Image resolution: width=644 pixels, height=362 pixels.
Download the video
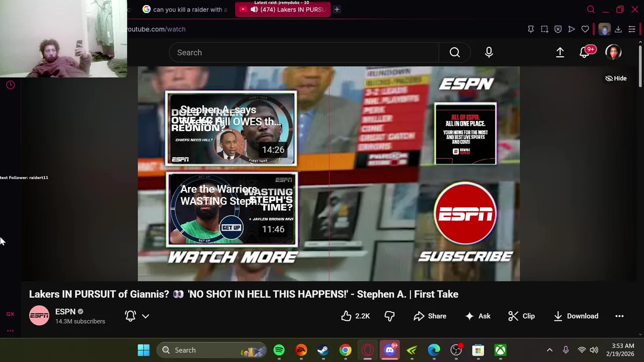click(x=576, y=316)
